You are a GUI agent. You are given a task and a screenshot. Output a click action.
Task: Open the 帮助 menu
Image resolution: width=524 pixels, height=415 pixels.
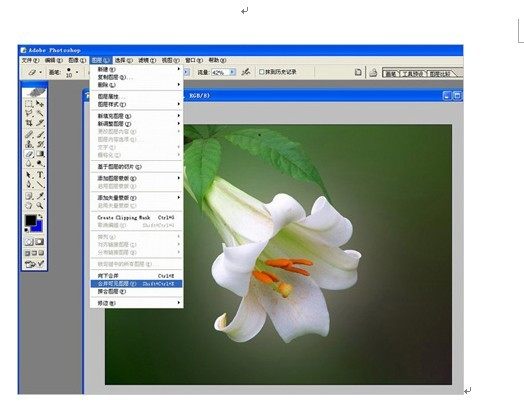(218, 60)
